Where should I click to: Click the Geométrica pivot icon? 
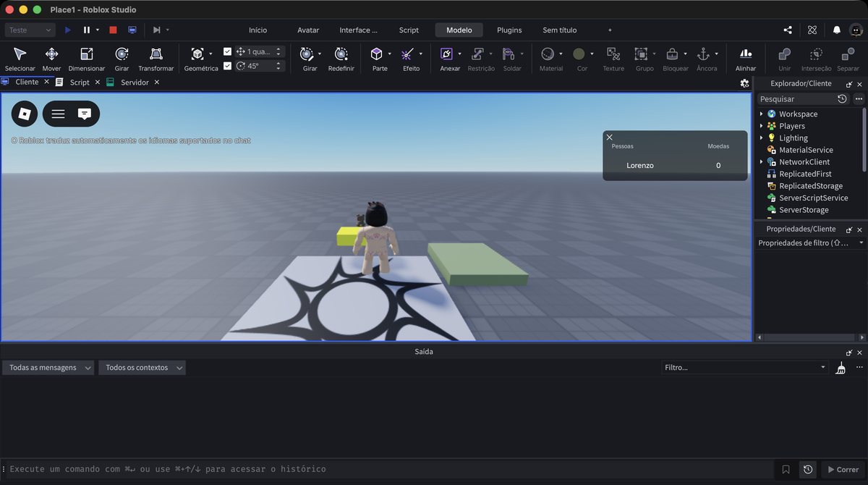197,54
